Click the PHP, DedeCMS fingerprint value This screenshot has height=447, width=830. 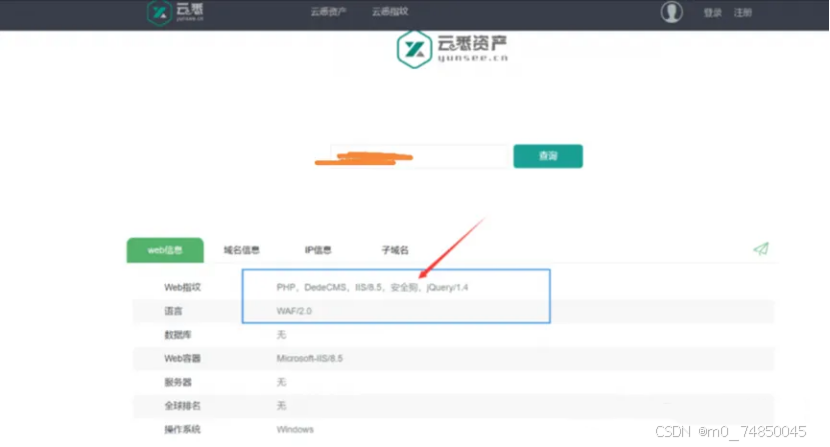click(372, 288)
